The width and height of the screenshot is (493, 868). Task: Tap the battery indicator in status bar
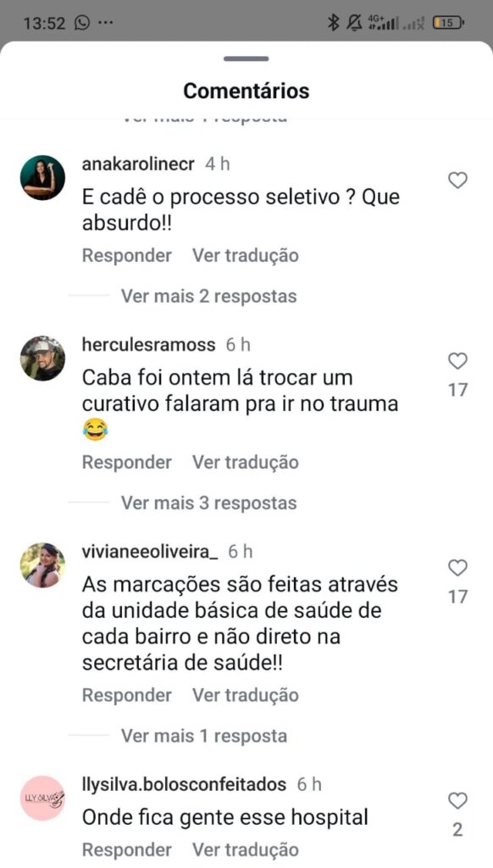tap(448, 23)
